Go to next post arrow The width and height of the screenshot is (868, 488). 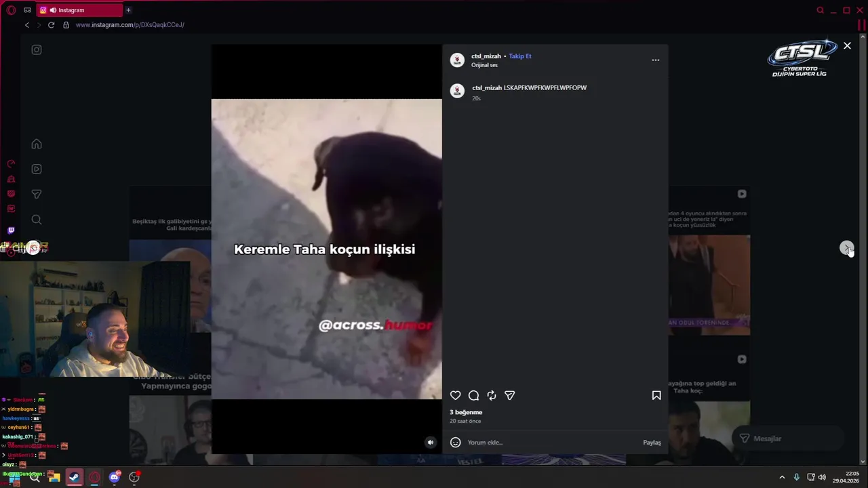[846, 248]
